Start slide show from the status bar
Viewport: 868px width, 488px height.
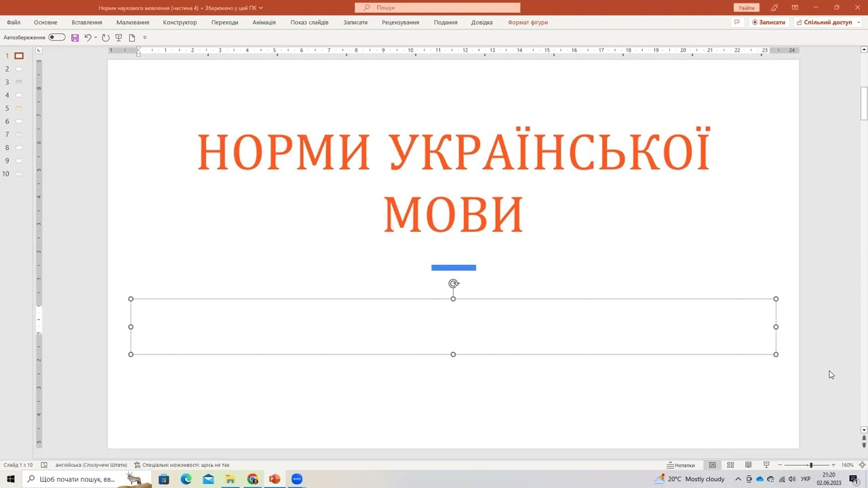766,465
